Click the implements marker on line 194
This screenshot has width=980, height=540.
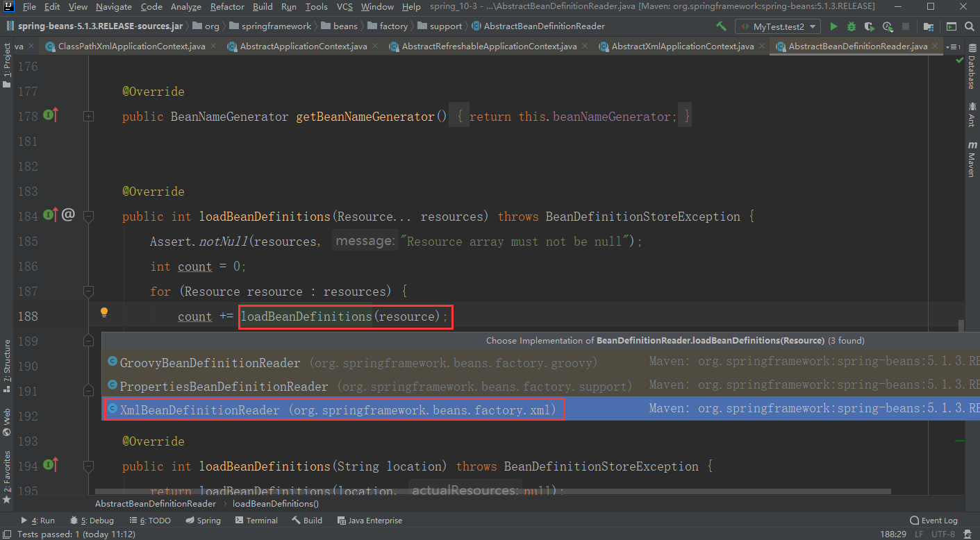tap(51, 465)
